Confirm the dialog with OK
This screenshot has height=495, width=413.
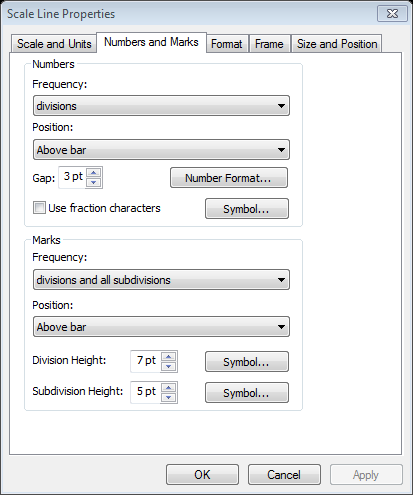point(202,475)
